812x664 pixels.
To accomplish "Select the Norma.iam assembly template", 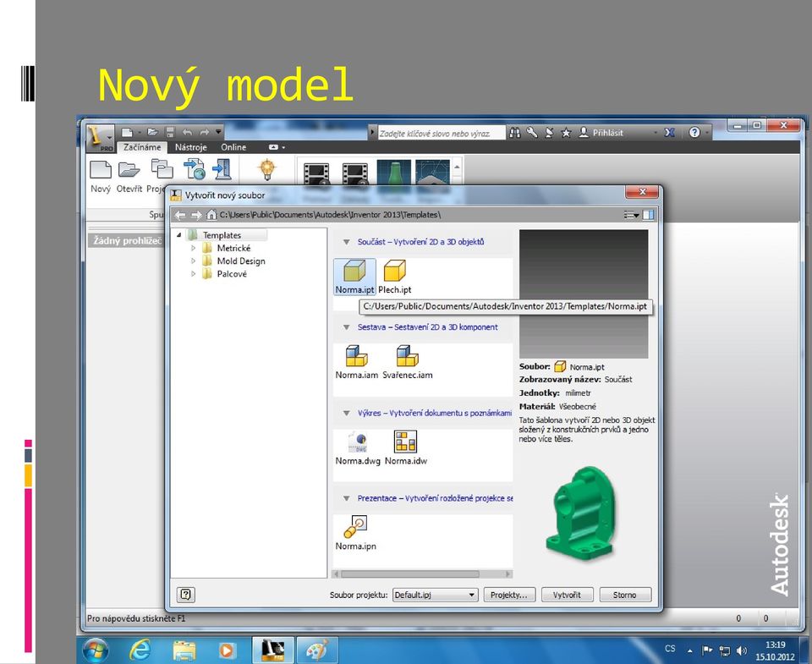I will 356,362.
